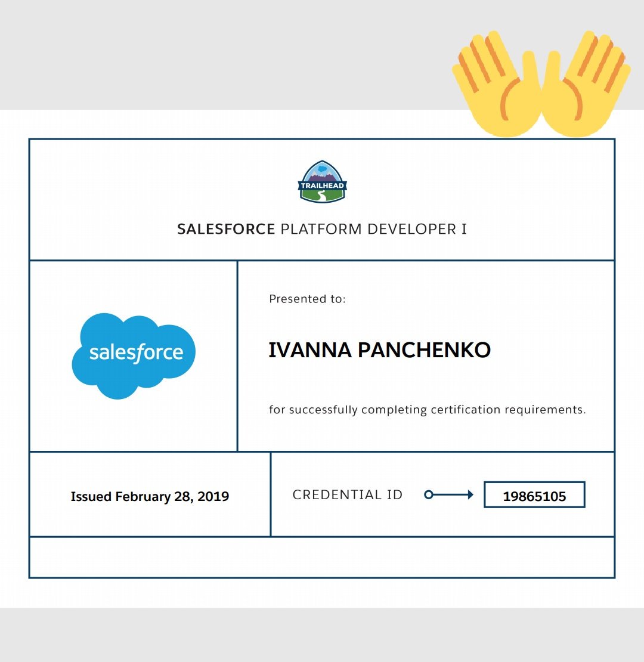Screen dimensions: 644x662
Task: Click the title Salesforce Platform Developer I
Action: point(322,229)
